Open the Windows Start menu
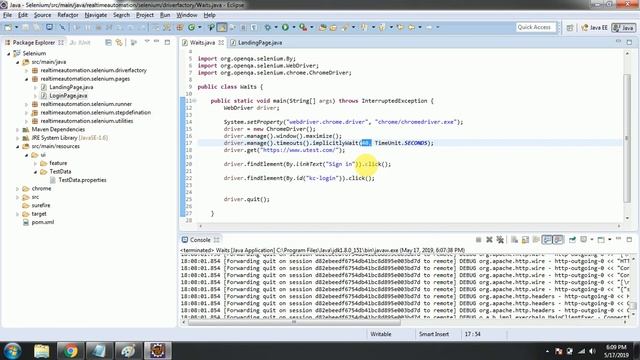 (12, 351)
